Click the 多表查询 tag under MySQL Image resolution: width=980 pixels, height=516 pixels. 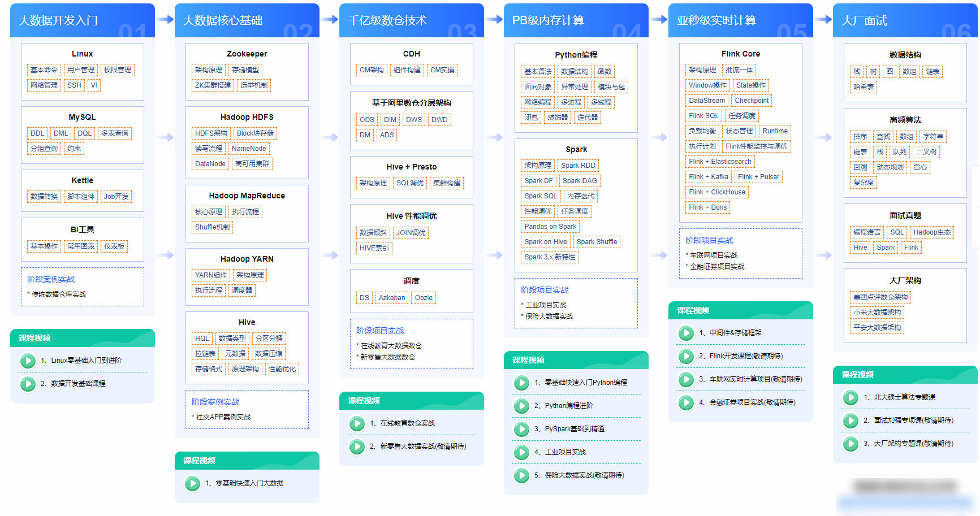pos(115,133)
